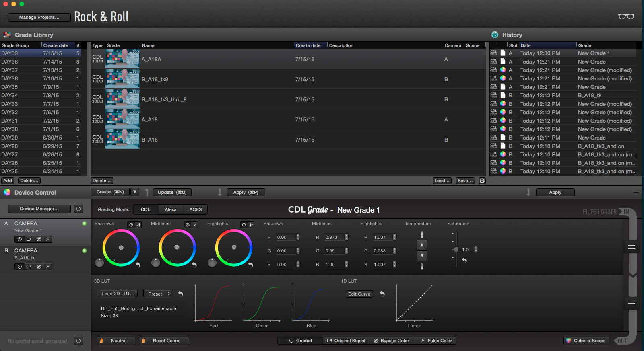Viewport: 644px width, 351px height.
Task: Reset the 1D LUT curve
Action: (382, 294)
